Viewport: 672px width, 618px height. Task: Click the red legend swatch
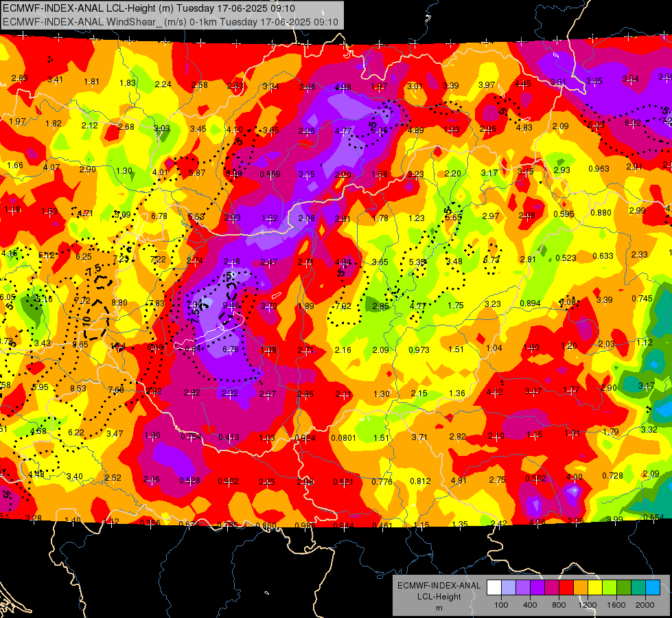coord(566,588)
